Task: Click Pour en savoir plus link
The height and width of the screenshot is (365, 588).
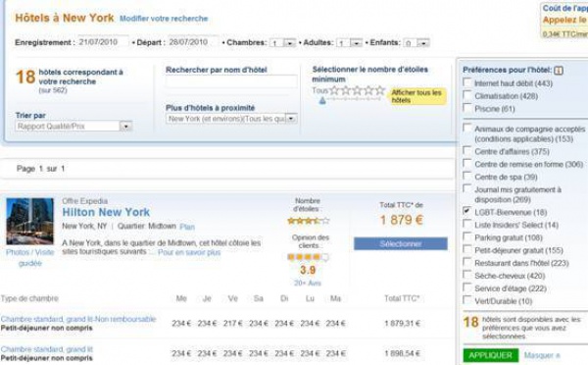Action: pos(189,252)
